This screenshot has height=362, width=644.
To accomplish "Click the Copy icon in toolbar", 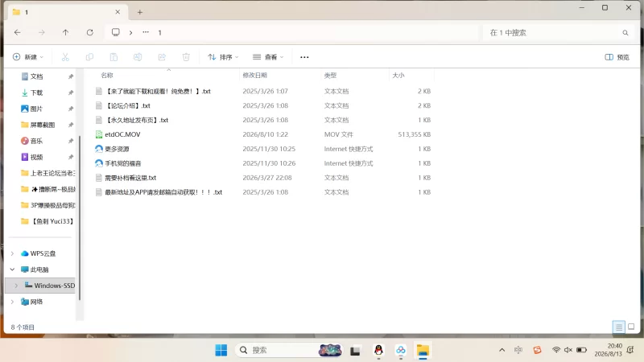I will [x=89, y=57].
